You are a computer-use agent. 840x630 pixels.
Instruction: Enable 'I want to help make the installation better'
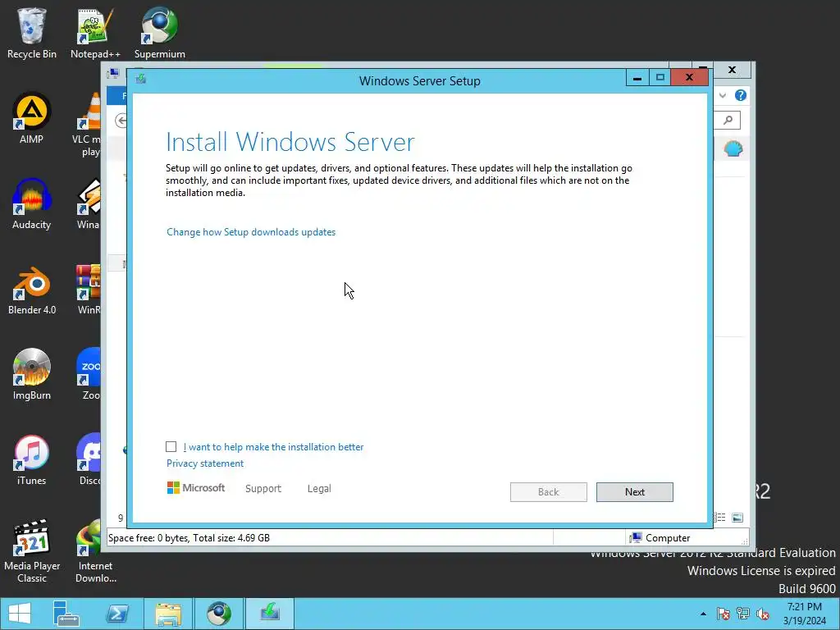(x=171, y=447)
